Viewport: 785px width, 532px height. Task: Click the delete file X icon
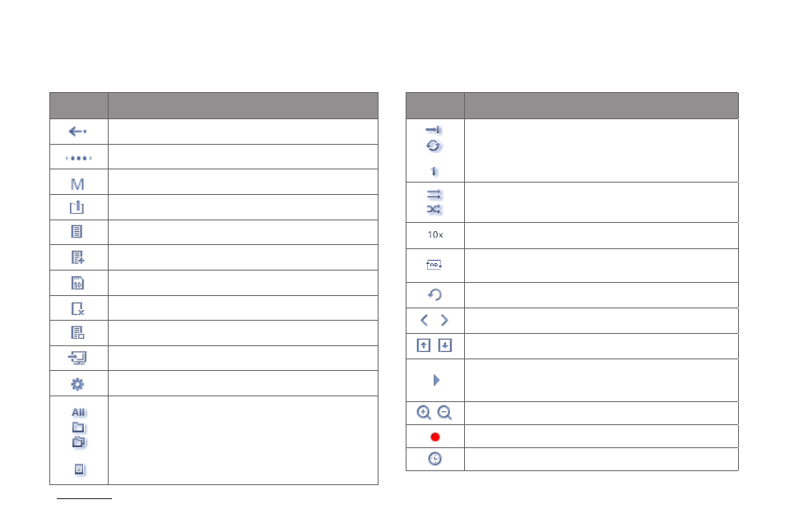coord(77,308)
